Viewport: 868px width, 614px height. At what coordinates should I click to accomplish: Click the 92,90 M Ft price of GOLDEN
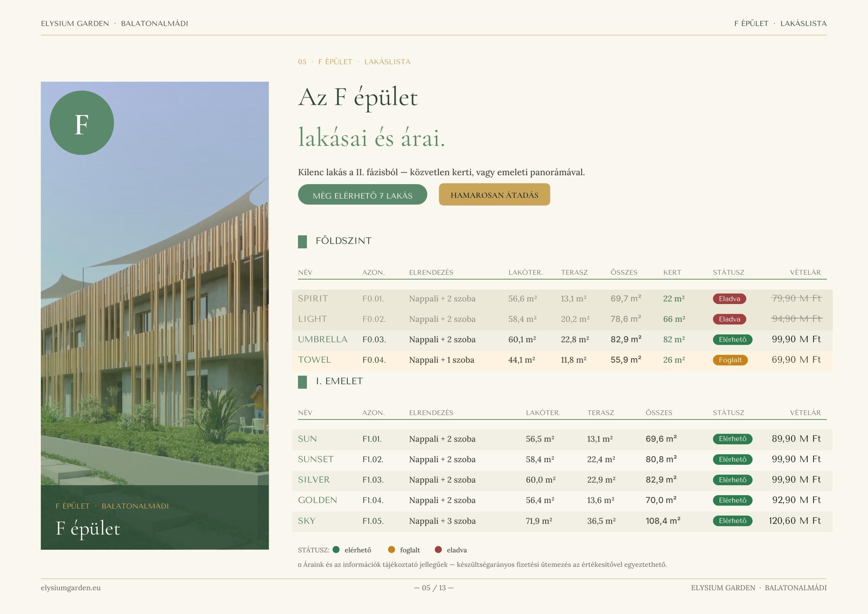coord(796,500)
